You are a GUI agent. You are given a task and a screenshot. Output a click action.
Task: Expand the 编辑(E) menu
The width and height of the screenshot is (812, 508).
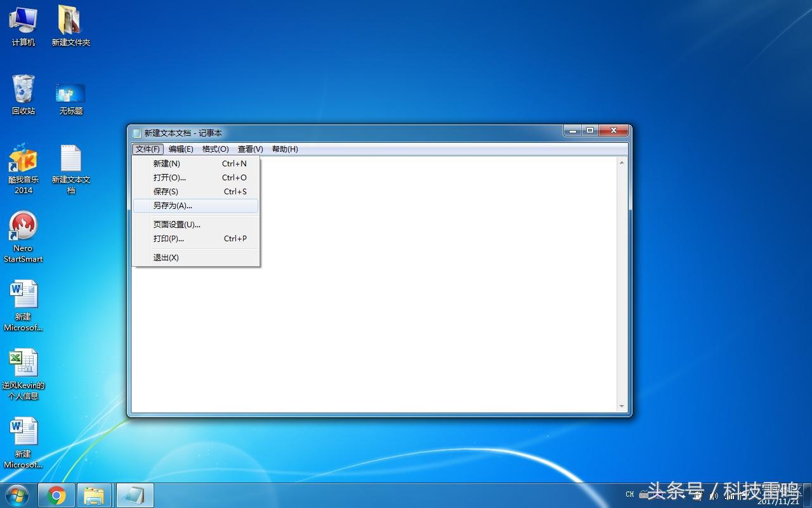click(181, 149)
